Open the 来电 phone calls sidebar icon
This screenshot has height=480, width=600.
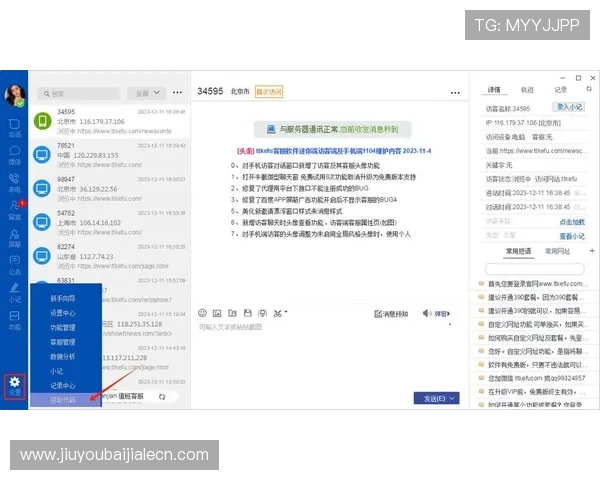tap(15, 183)
